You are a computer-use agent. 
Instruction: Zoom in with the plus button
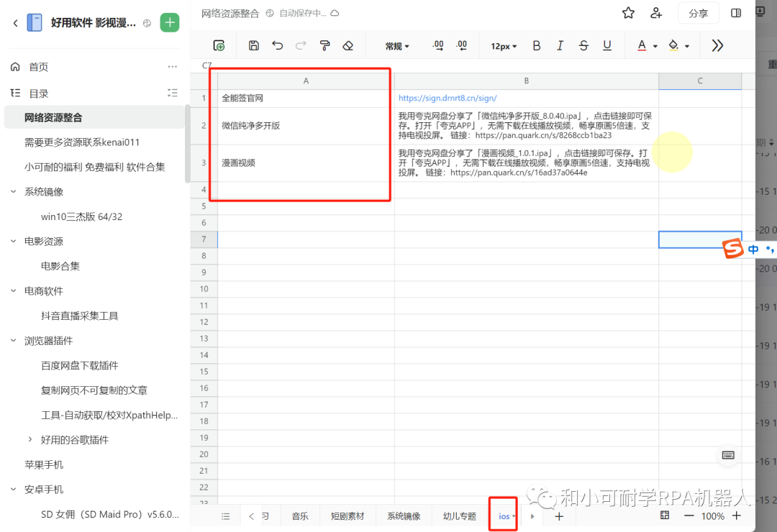pos(737,515)
